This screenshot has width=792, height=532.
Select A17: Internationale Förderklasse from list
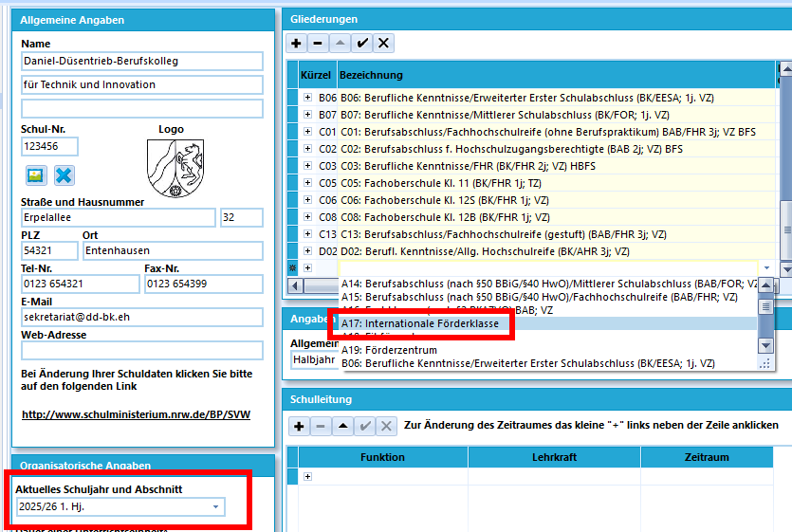point(420,323)
